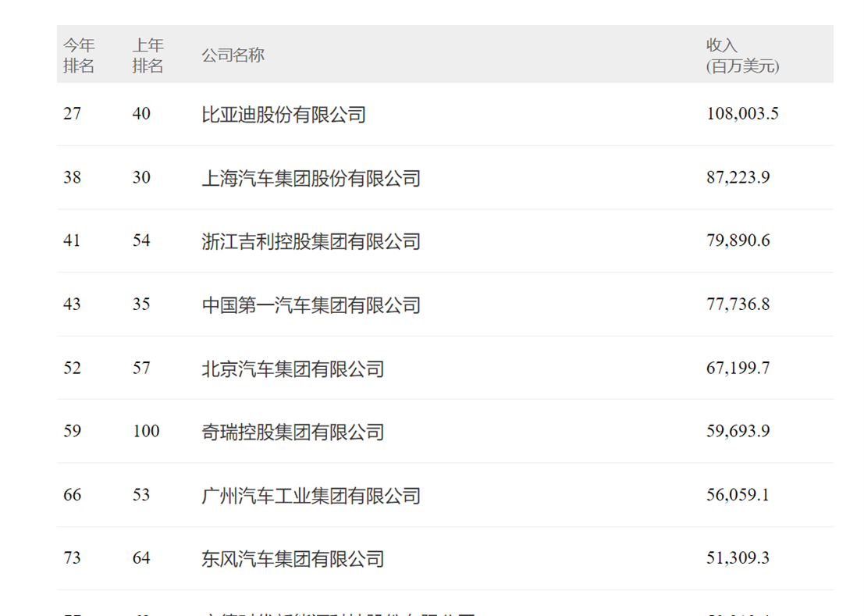Click the 收入(百万美元) column header
The image size is (864, 616).
[x=742, y=55]
